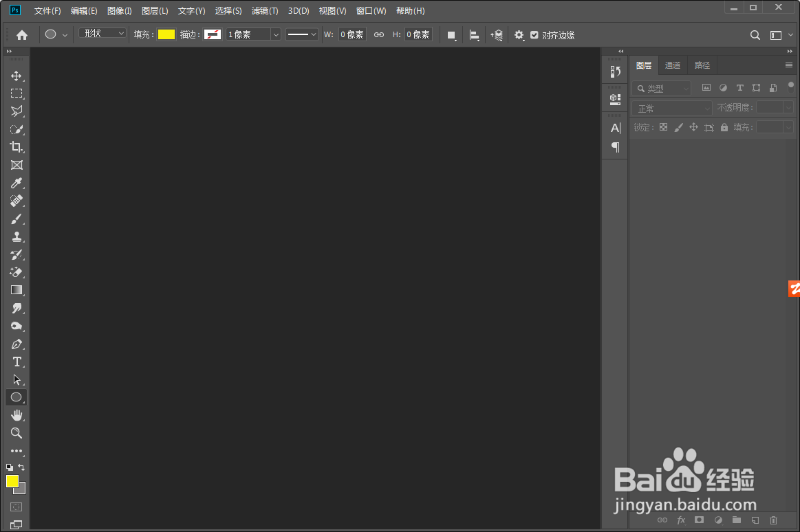Select the Path Selection tool
This screenshot has height=532, width=800.
click(17, 379)
